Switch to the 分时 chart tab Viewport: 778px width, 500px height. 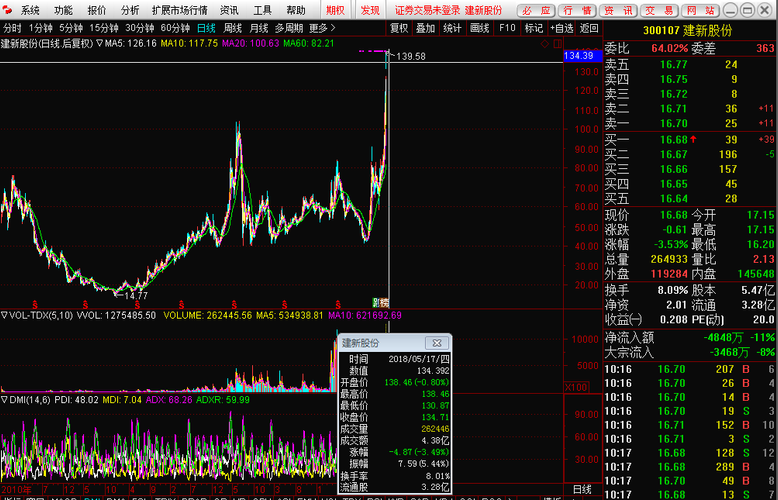(x=12, y=28)
